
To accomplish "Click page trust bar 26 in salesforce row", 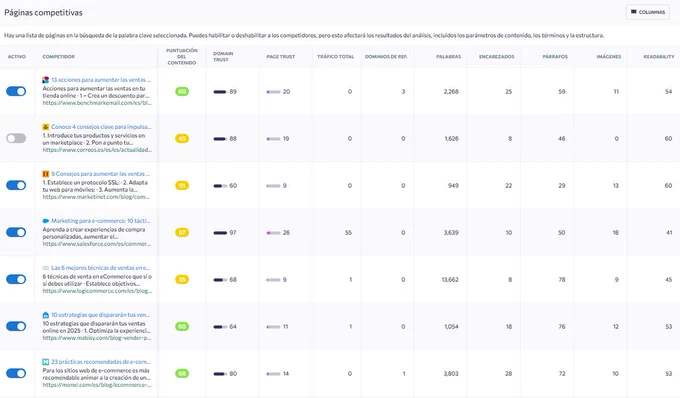I will pos(273,233).
